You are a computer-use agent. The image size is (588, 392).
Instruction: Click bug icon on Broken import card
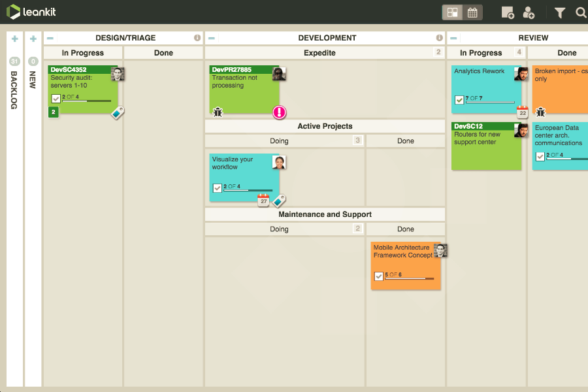pos(540,112)
